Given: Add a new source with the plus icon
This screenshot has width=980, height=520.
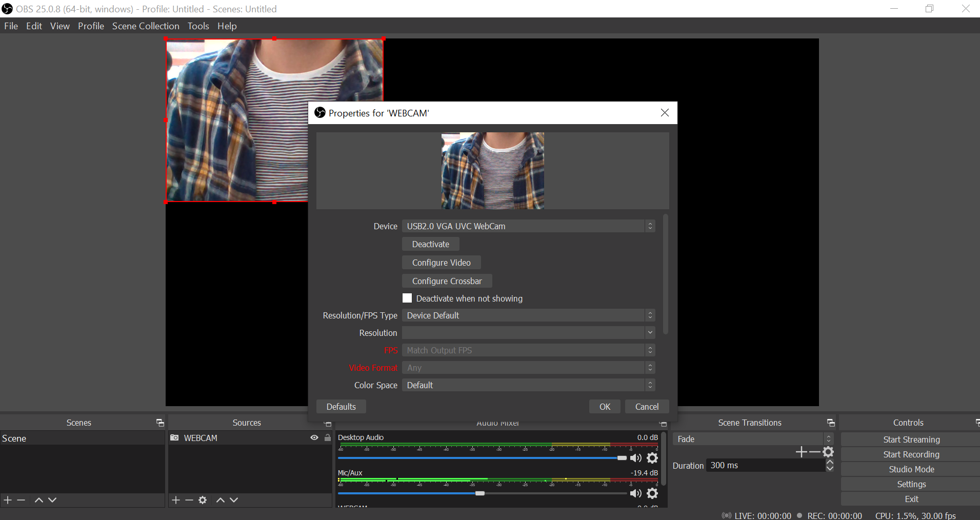Looking at the screenshot, I should click(176, 500).
